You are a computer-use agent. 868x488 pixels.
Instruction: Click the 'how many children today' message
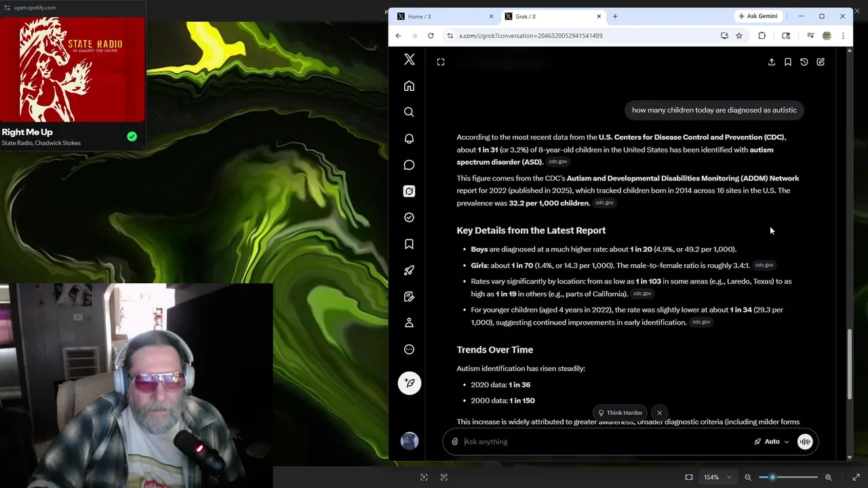click(x=714, y=110)
